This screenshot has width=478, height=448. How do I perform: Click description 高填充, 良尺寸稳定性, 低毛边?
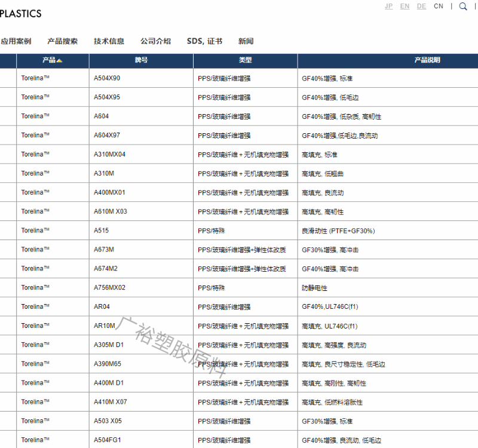pos(343,364)
